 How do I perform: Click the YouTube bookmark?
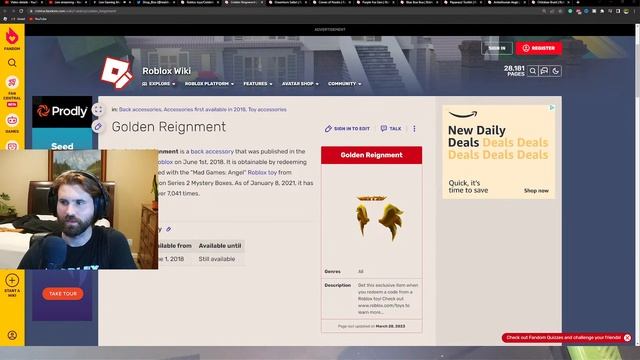point(38,19)
